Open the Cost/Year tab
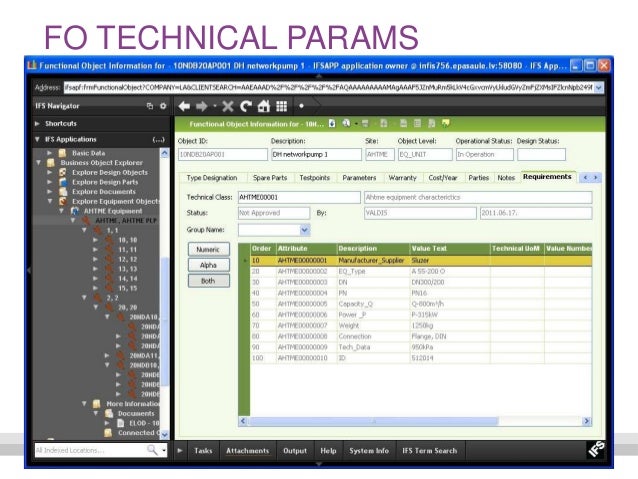Image resolution: width=638 pixels, height=479 pixels. pos(443,178)
